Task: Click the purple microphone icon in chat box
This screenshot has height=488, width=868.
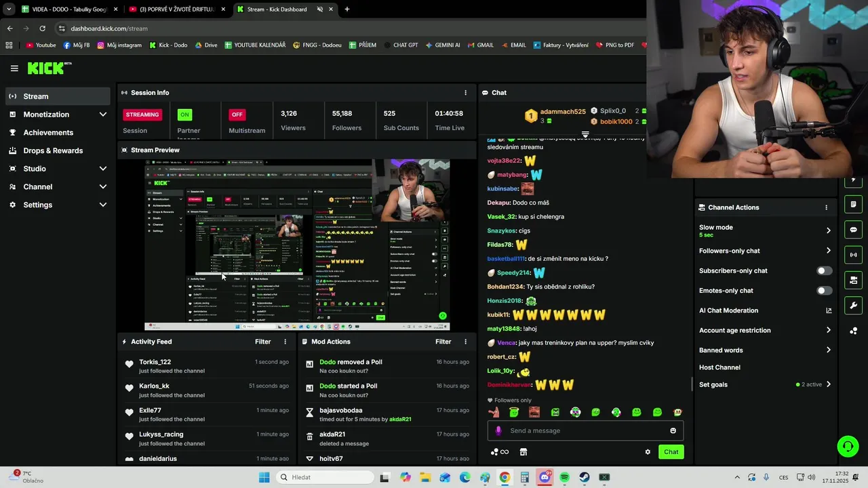Action: pos(498,430)
